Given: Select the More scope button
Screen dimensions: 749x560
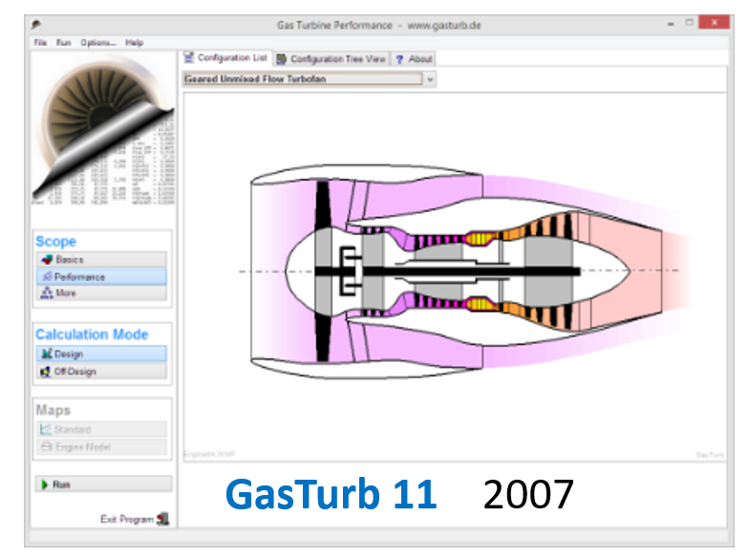Looking at the screenshot, I should 101,292.
